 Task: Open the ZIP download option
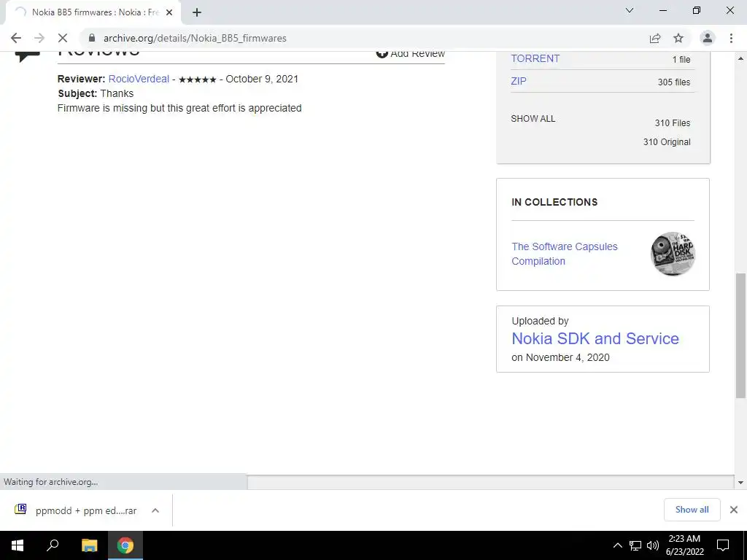(x=519, y=81)
